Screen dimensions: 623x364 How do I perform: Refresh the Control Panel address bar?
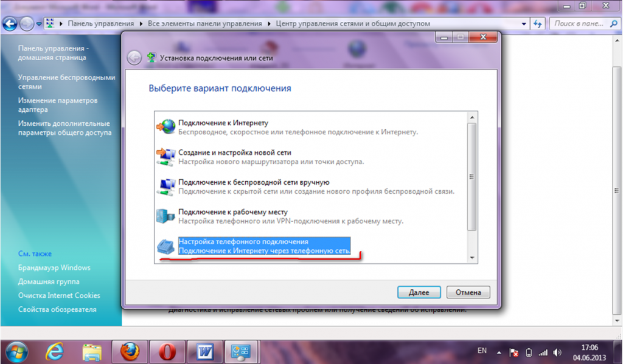coord(538,24)
